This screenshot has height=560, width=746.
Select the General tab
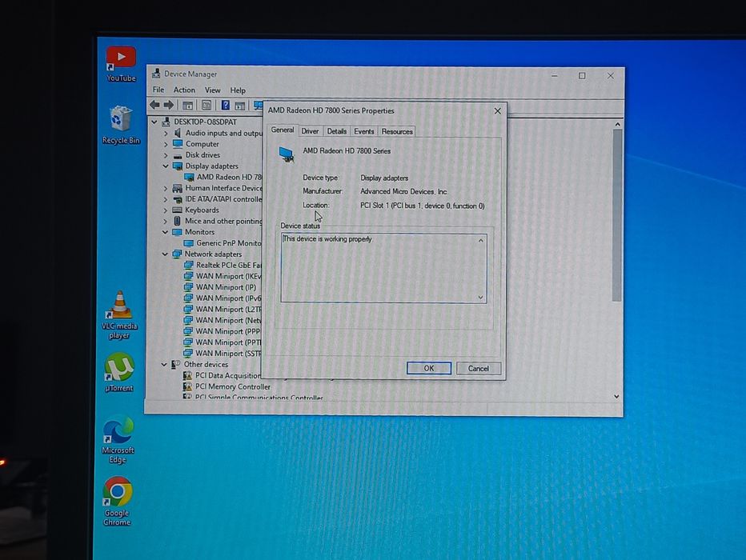283,130
